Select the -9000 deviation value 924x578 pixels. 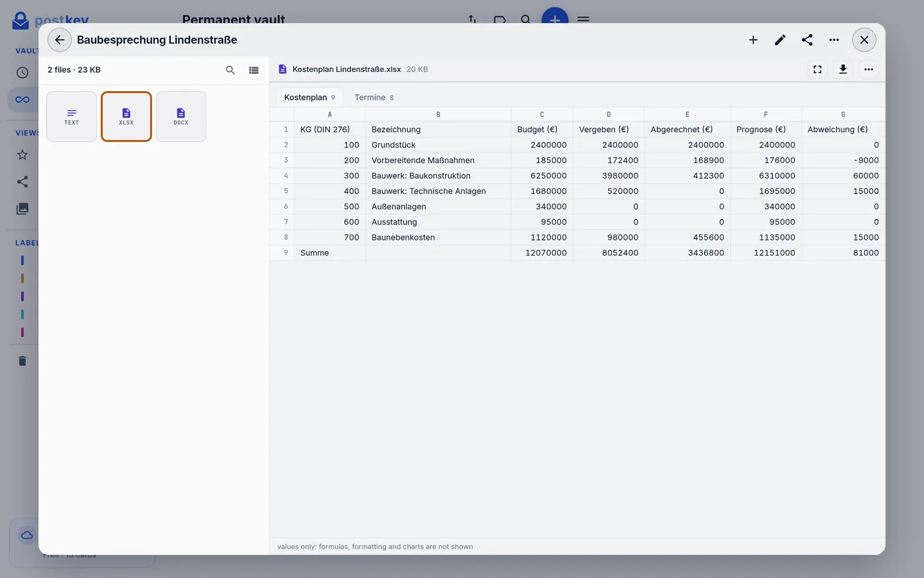pyautogui.click(x=843, y=161)
